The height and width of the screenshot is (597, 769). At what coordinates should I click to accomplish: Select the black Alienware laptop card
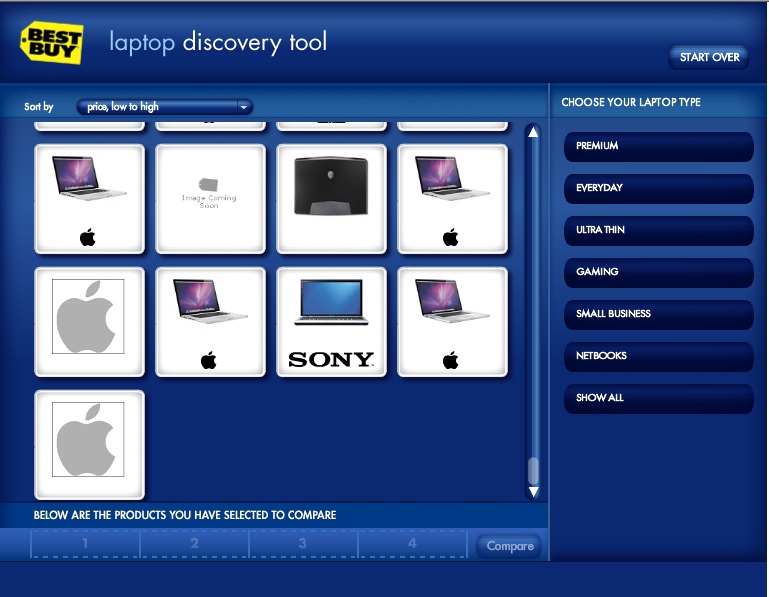(332, 199)
